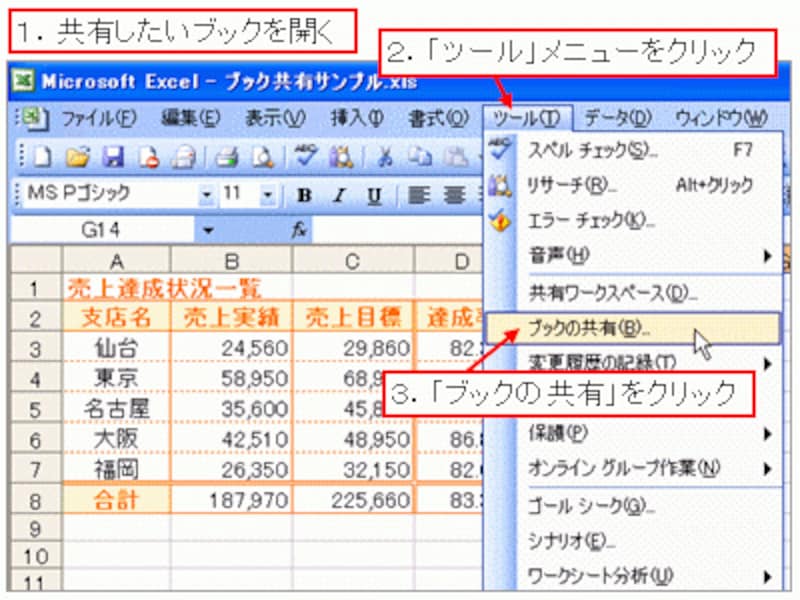This screenshot has height=600, width=800.
Task: Open the 表示(V) menu
Action: (275, 119)
